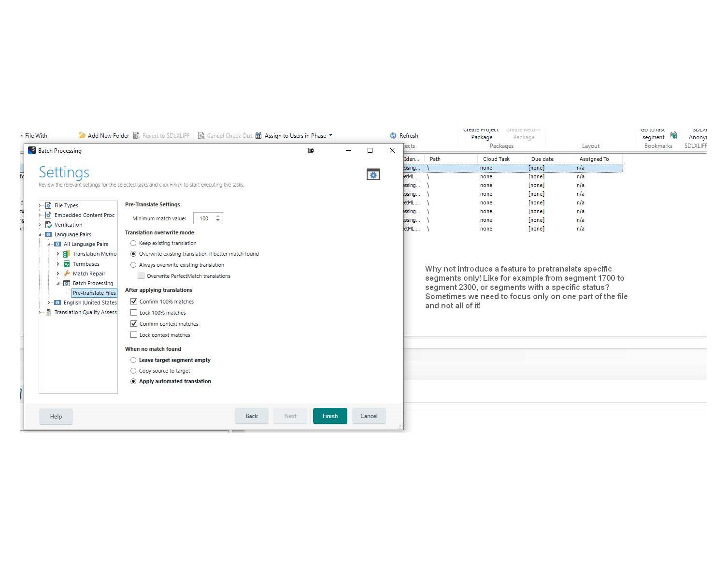Image resolution: width=728 pixels, height=563 pixels.
Task: Click the Cancel Check Out icon
Action: (201, 136)
